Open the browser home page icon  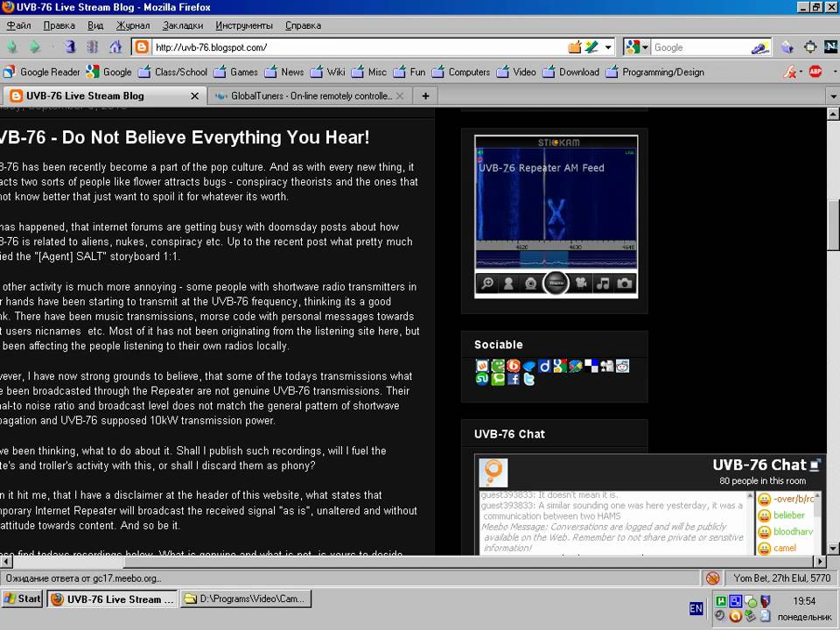(115, 47)
